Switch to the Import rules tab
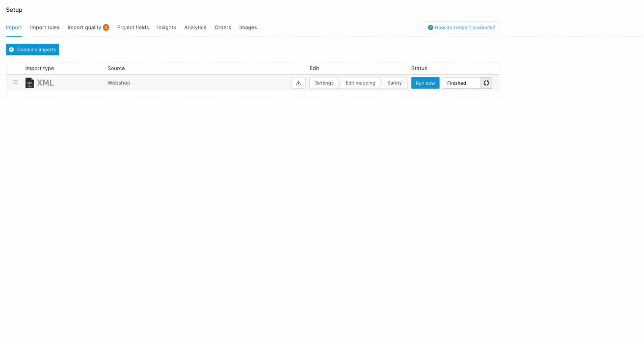Image resolution: width=644 pixels, height=343 pixels. (45, 27)
